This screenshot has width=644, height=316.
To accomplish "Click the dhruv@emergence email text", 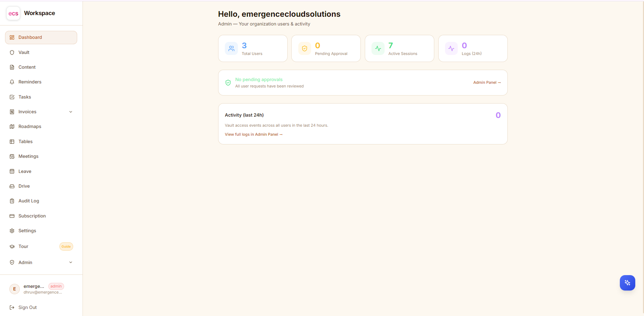I will pyautogui.click(x=43, y=293).
